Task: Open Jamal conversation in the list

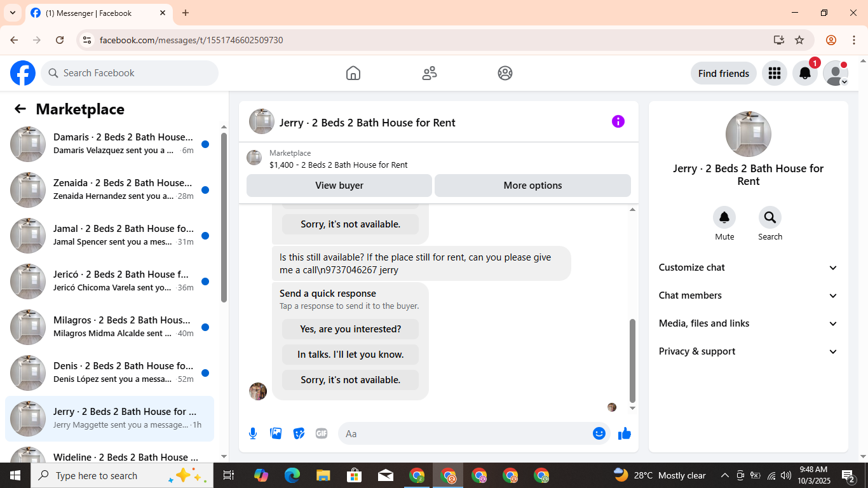Action: coord(109,236)
